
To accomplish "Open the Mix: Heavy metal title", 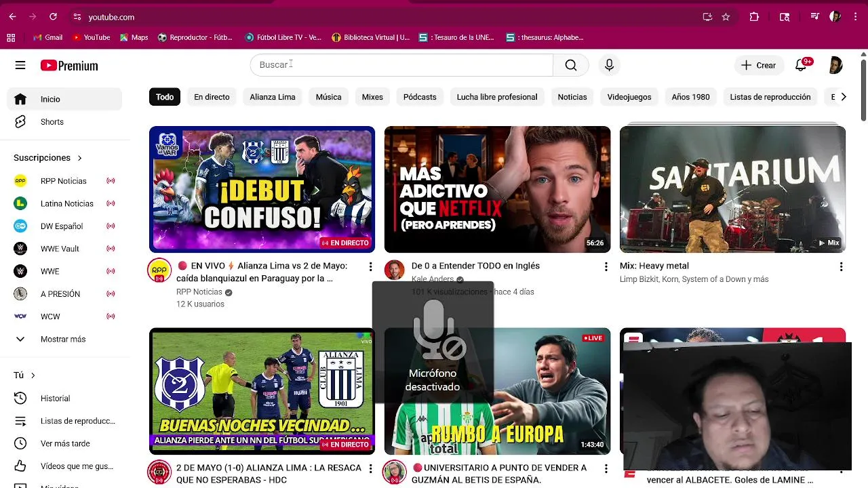I will (x=654, y=266).
